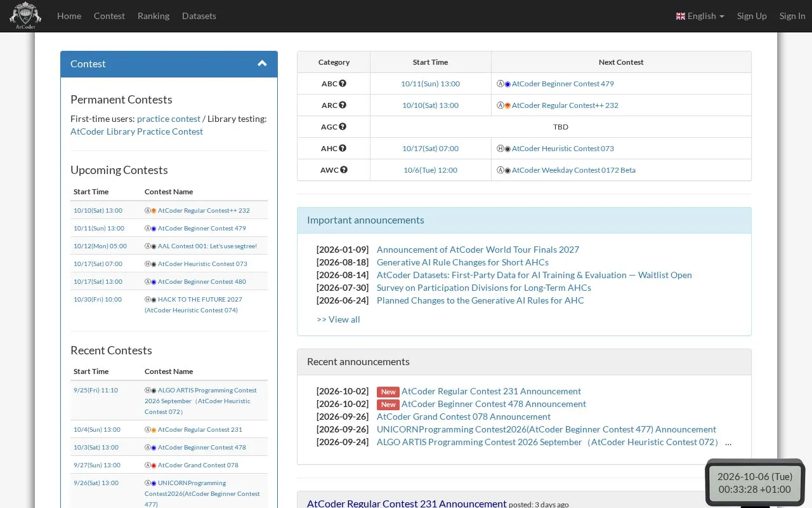Image resolution: width=812 pixels, height=508 pixels.
Task: Open AtCoder Regular Contest 231 in Recent Contests
Action: point(200,429)
